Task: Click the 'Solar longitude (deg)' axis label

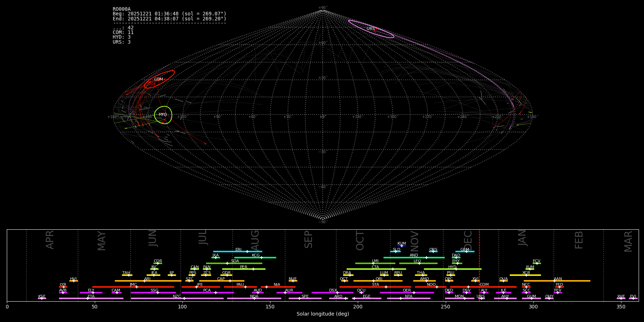Action: tap(323, 314)
